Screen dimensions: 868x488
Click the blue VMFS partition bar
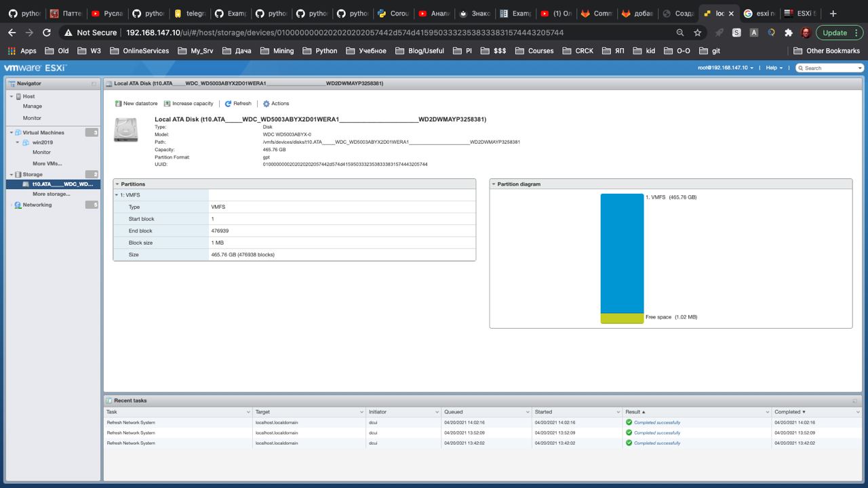coord(622,253)
